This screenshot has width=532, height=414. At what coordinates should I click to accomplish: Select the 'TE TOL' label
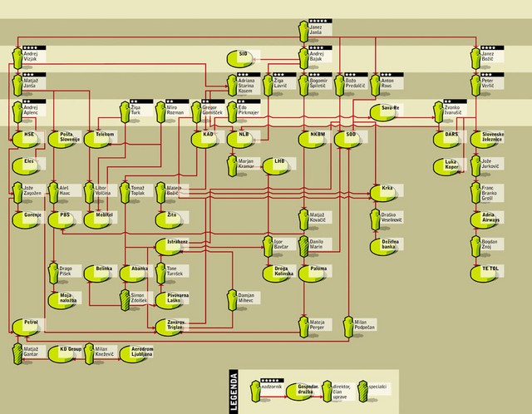pos(490,269)
